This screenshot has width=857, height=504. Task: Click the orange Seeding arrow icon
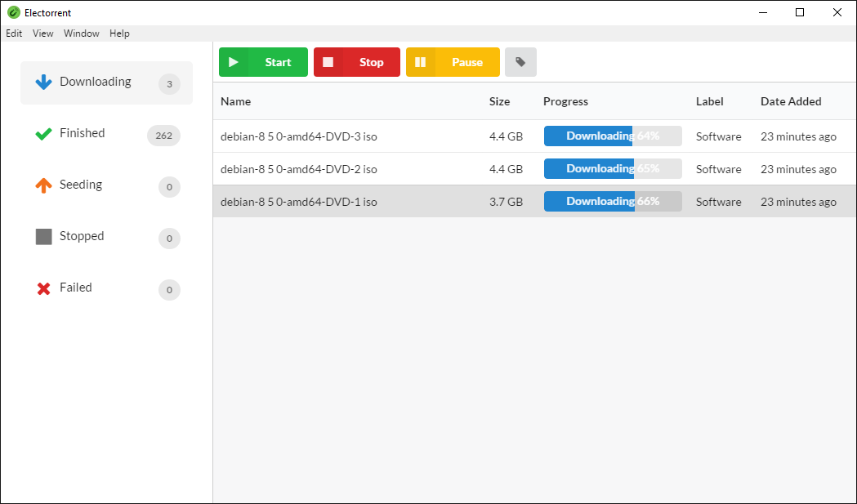tap(44, 185)
